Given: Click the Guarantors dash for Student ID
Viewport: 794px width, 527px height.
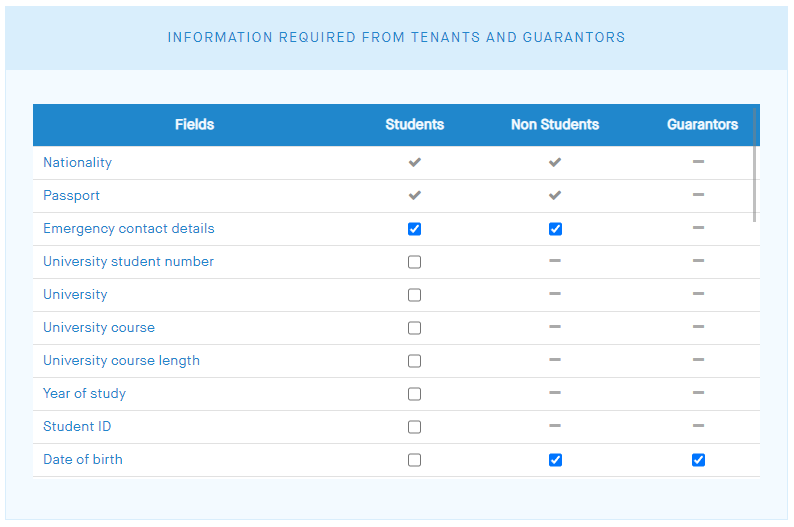Looking at the screenshot, I should pyautogui.click(x=698, y=426).
